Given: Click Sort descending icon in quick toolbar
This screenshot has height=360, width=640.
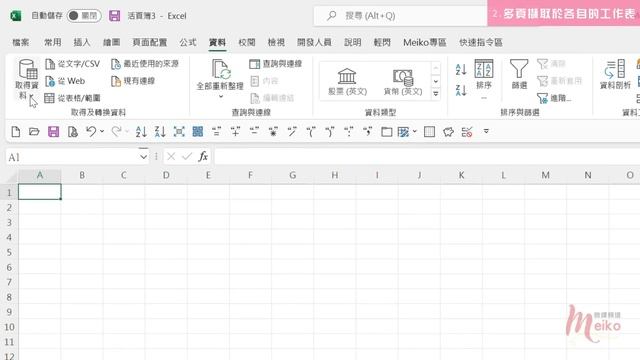Looking at the screenshot, I should coord(160,132).
